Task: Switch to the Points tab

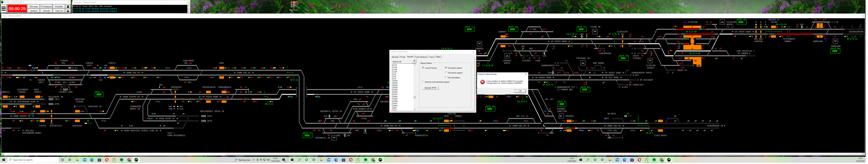Action: point(403,57)
